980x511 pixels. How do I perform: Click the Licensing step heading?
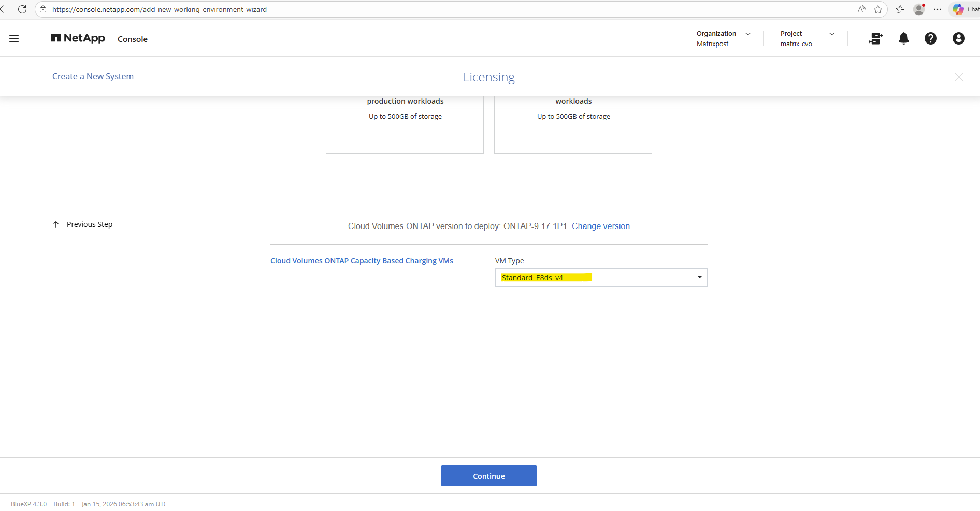tap(489, 77)
